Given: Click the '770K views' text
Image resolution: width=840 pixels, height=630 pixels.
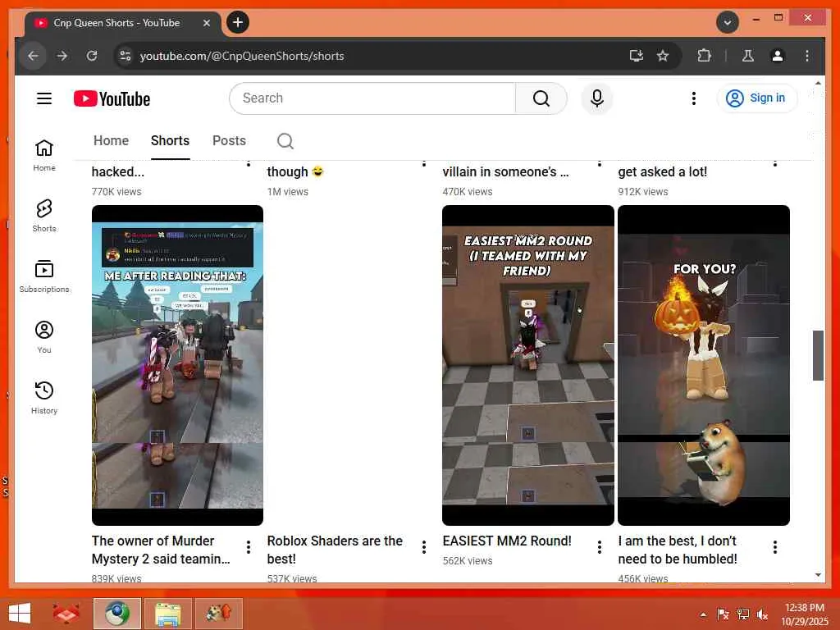Looking at the screenshot, I should coord(116,192).
